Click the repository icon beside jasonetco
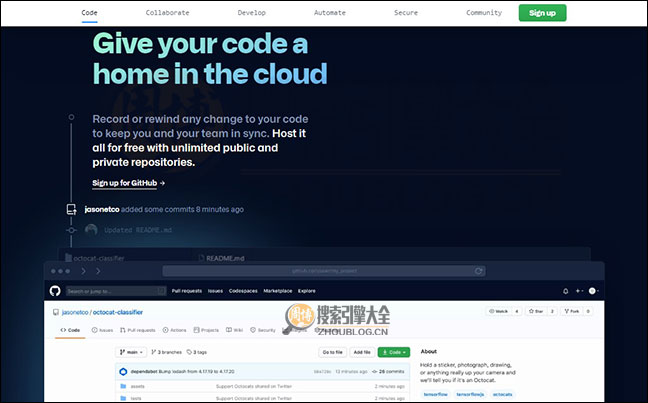 (56, 312)
